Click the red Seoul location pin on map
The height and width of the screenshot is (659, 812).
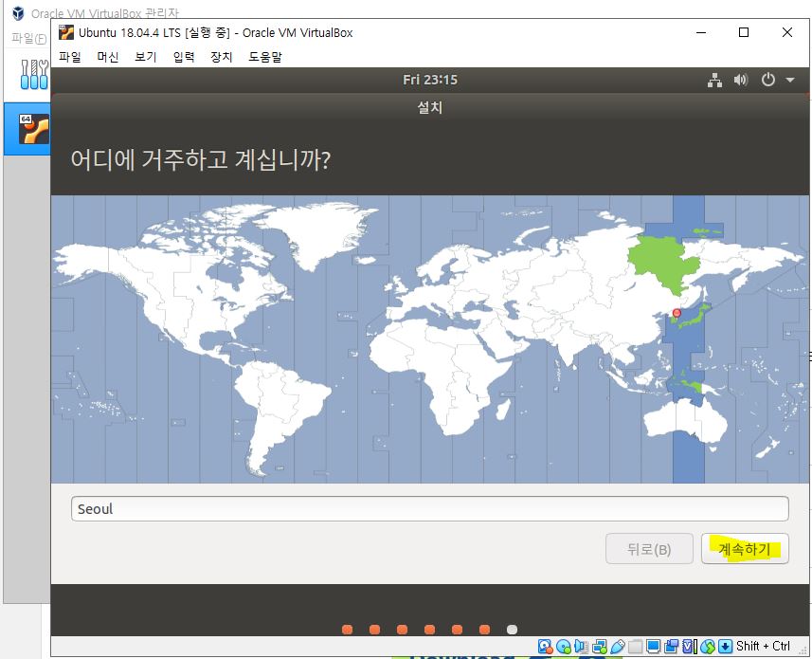tap(677, 314)
